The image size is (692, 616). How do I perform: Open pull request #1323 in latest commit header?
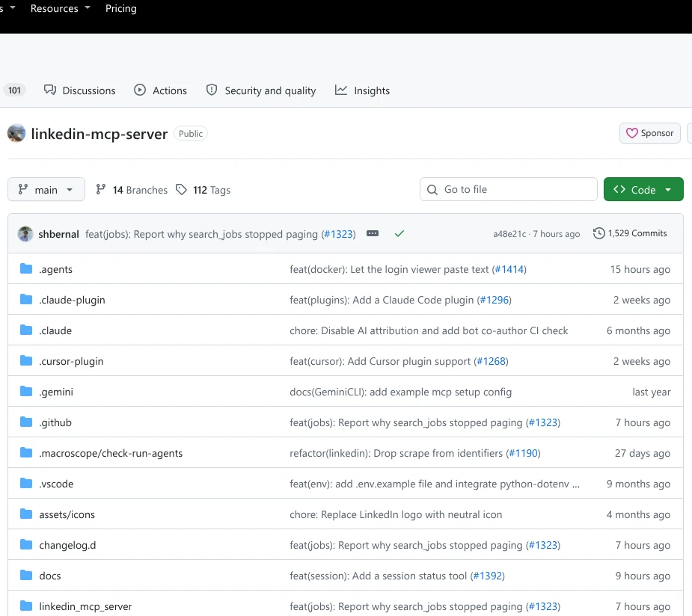(x=339, y=234)
